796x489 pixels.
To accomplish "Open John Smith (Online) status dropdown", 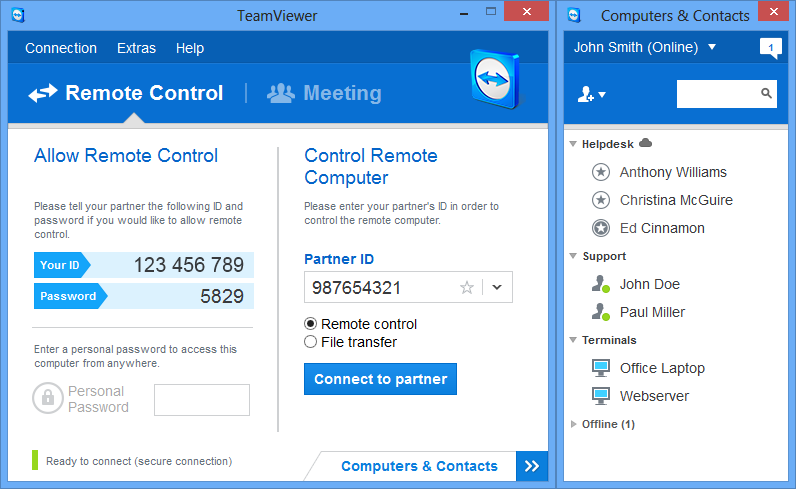I will [712, 47].
